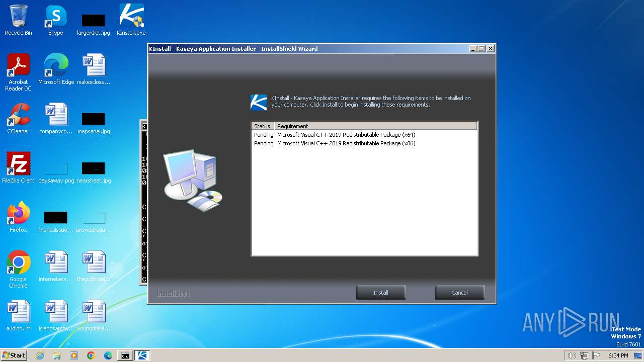Select the largerdiet.jpg file icon
This screenshot has height=362, width=644.
[94, 24]
